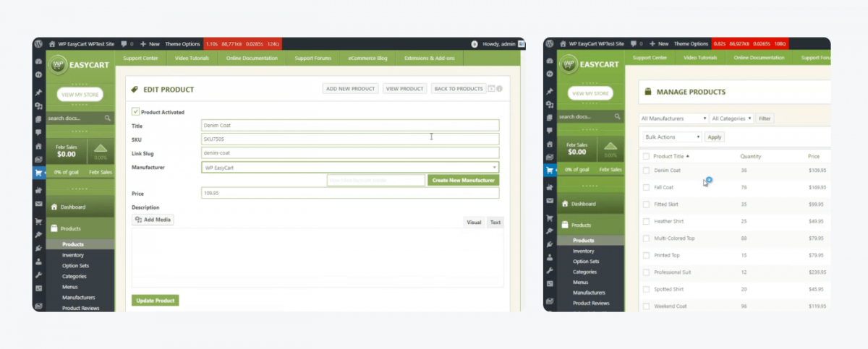The image size is (868, 349).
Task: Open + New menu in Manage Products admin bar
Action: click(658, 44)
